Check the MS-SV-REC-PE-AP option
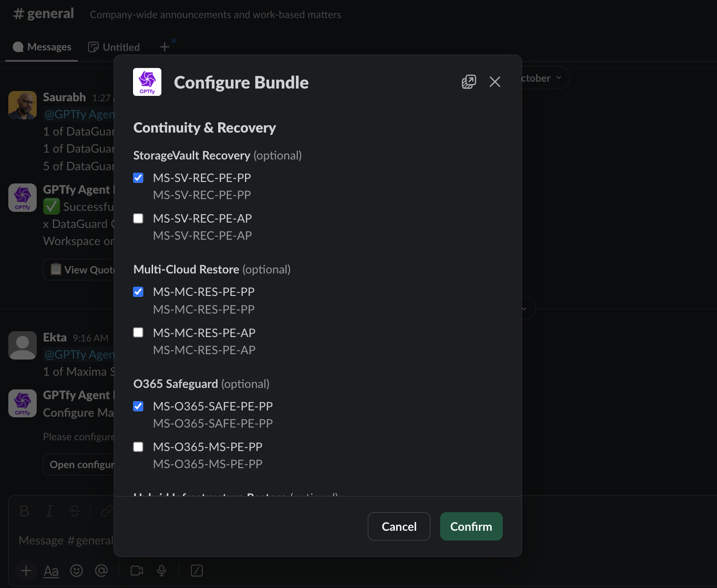This screenshot has height=588, width=717. tap(138, 218)
